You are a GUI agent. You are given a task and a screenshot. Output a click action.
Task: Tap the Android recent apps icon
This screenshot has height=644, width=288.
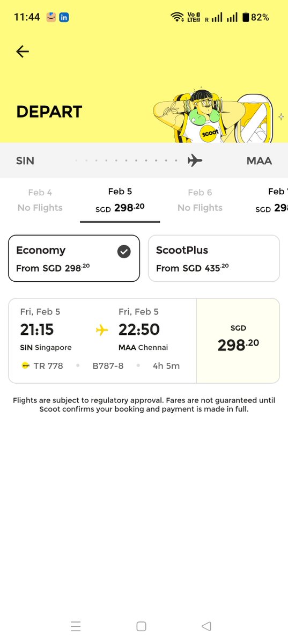pos(76,626)
